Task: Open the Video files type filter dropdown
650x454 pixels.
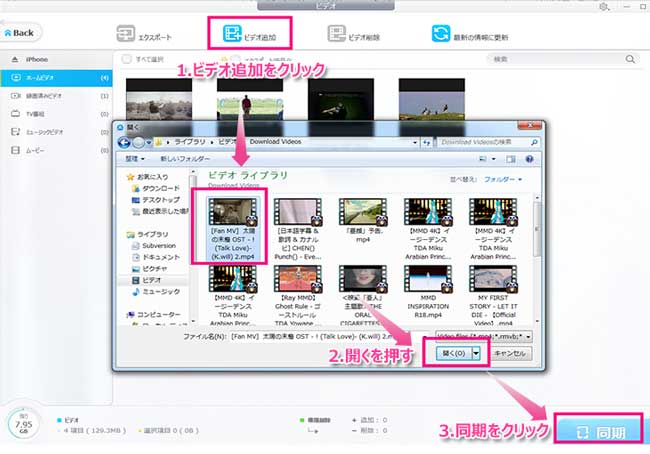Action: 484,336
